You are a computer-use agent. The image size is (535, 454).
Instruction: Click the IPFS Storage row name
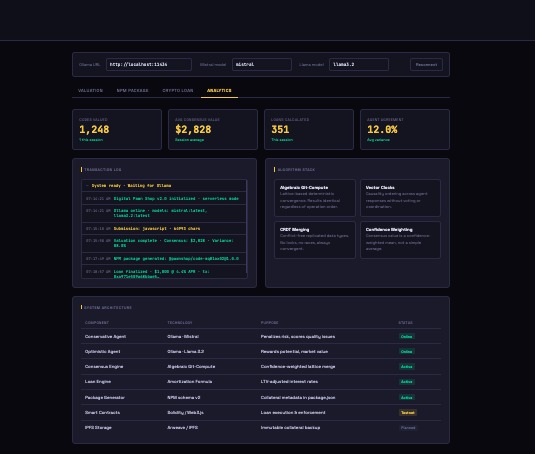[x=98, y=428]
